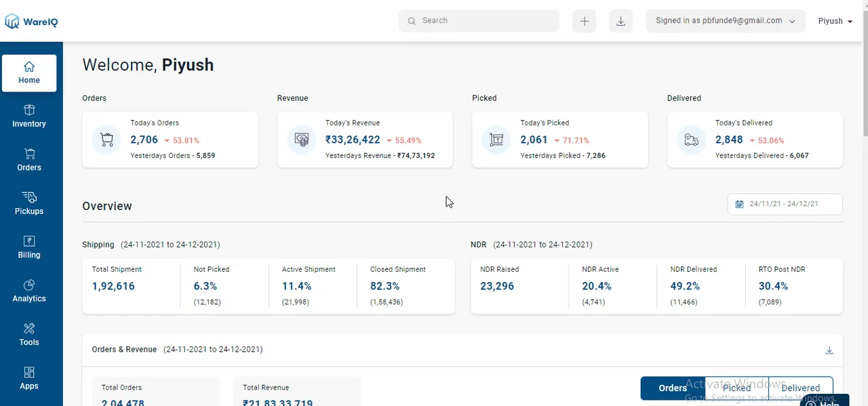Open the date range picker 24/11/21 - 24/12/21
The height and width of the screenshot is (406, 868).
click(785, 204)
